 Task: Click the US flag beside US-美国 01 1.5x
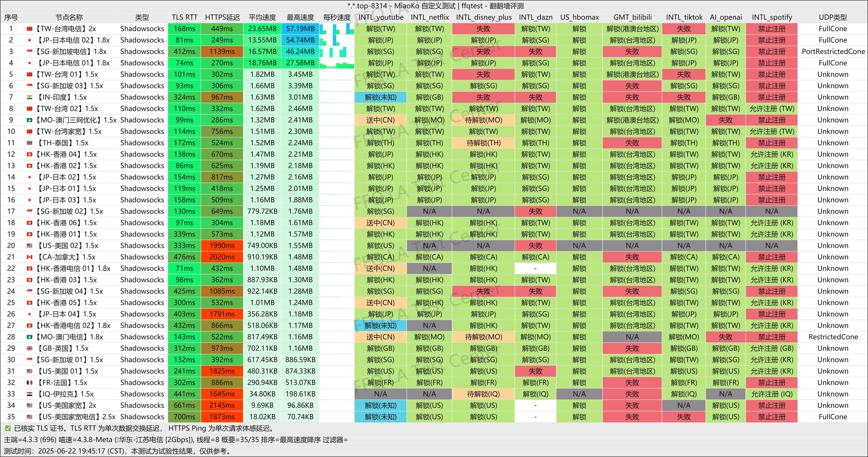[x=29, y=371]
